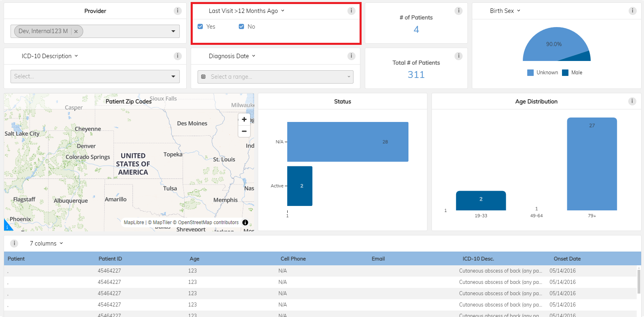644x317 pixels.
Task: Sort table by Onset Date column header
Action: 567,259
